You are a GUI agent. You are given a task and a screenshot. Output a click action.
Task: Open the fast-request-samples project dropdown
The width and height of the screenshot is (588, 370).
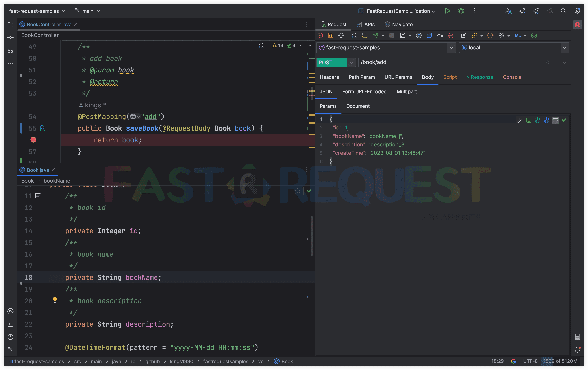(451, 48)
